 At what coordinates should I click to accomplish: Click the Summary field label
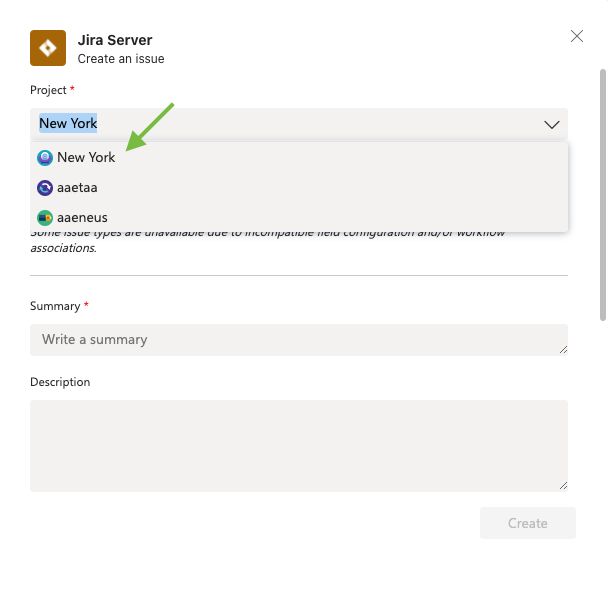coord(55,306)
